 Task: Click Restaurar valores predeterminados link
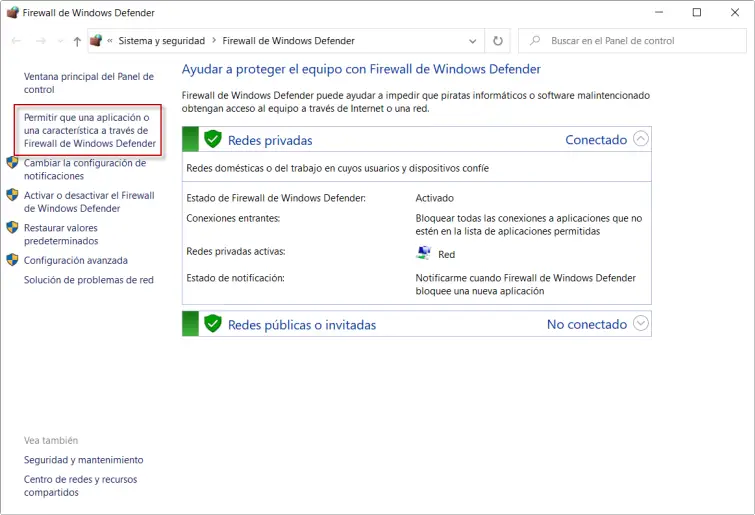[61, 234]
